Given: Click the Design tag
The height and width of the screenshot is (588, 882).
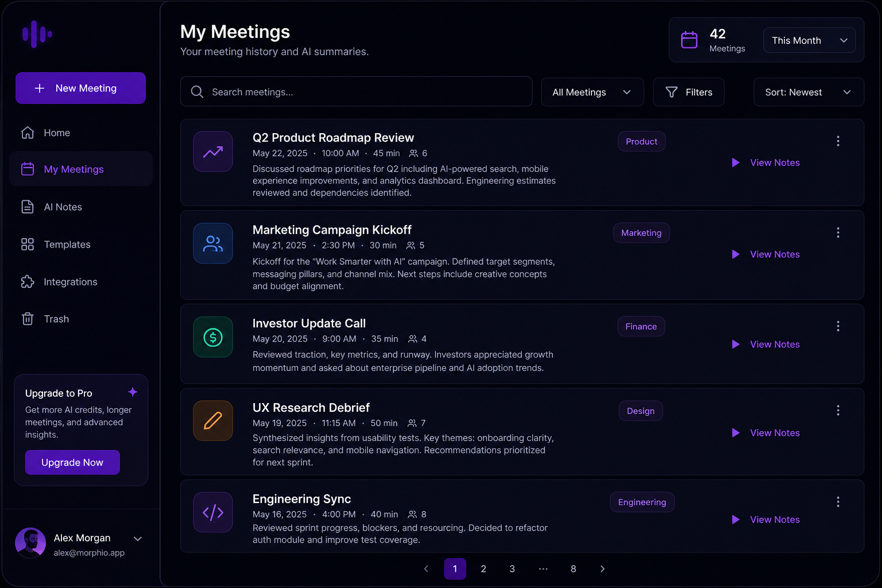Looking at the screenshot, I should click(641, 411).
